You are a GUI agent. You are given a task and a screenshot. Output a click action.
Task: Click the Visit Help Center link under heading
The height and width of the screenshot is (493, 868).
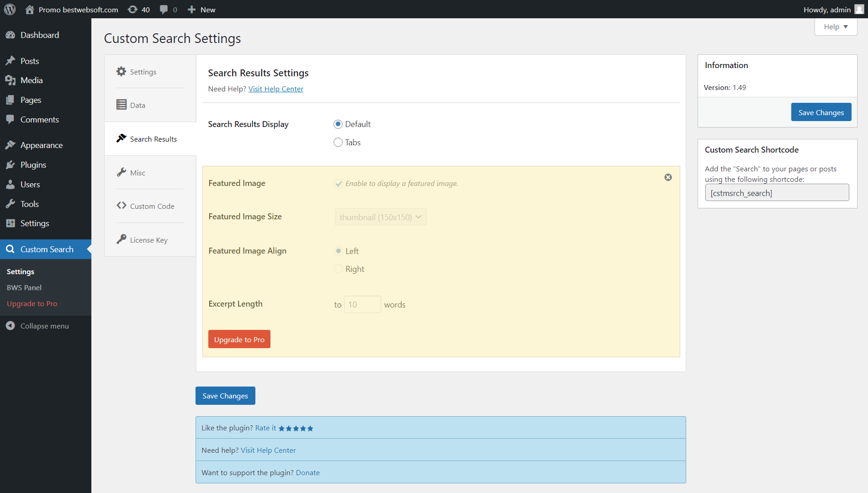(275, 89)
